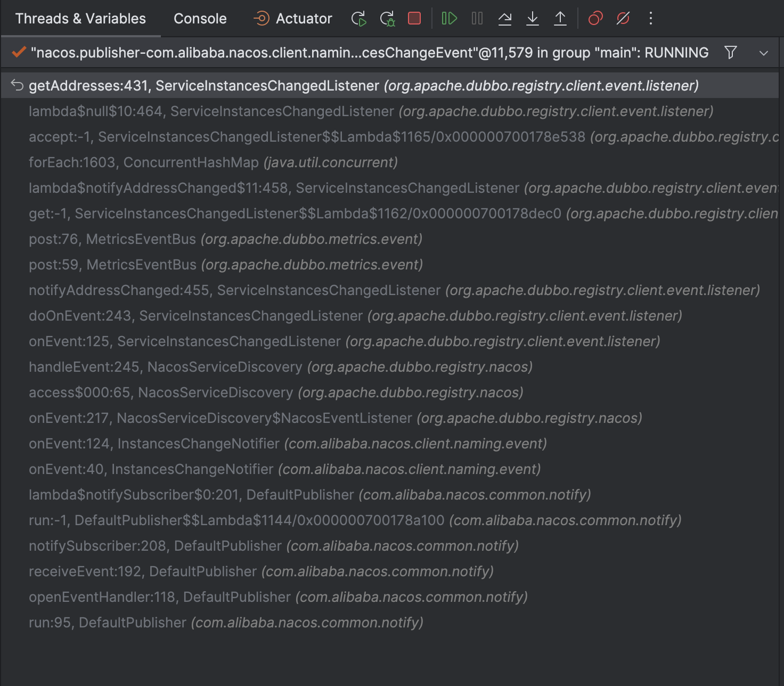Click the Rerun in debug mode icon
The height and width of the screenshot is (686, 784).
(x=387, y=19)
